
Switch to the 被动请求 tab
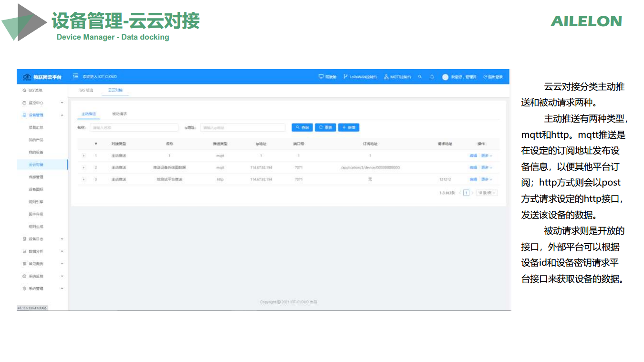119,114
